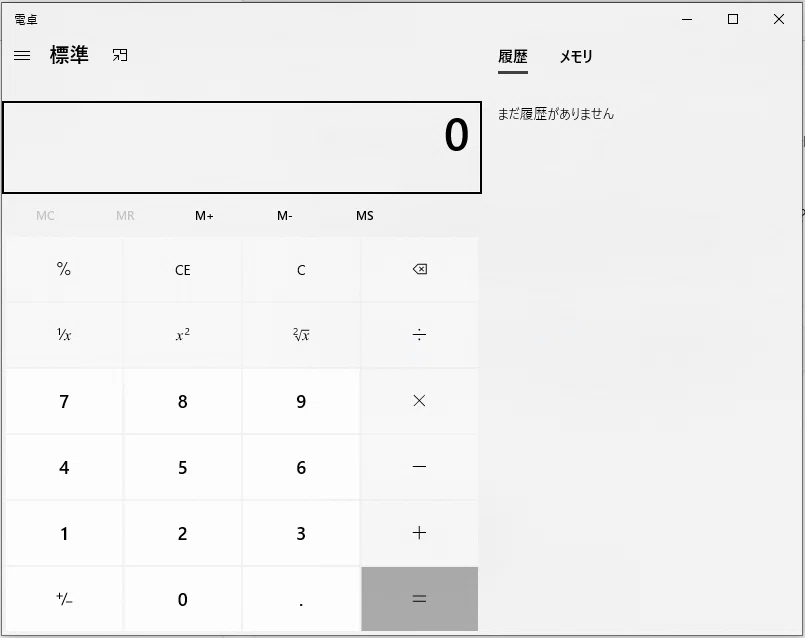This screenshot has height=638, width=805.
Task: Open the hamburger navigation menu
Action: click(22, 55)
